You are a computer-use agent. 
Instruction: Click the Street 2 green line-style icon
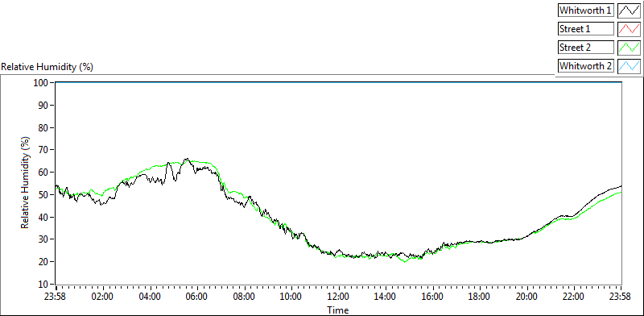click(x=629, y=47)
